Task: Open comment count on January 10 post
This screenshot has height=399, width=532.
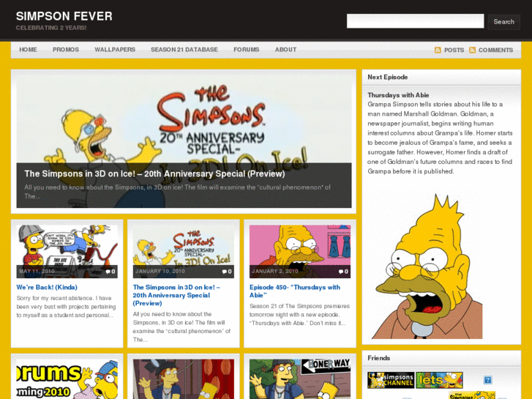Action: tap(227, 272)
